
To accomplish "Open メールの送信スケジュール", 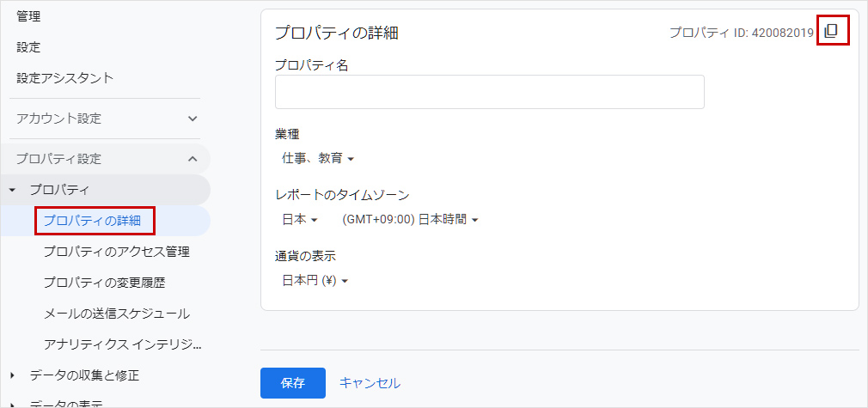I will point(116,314).
